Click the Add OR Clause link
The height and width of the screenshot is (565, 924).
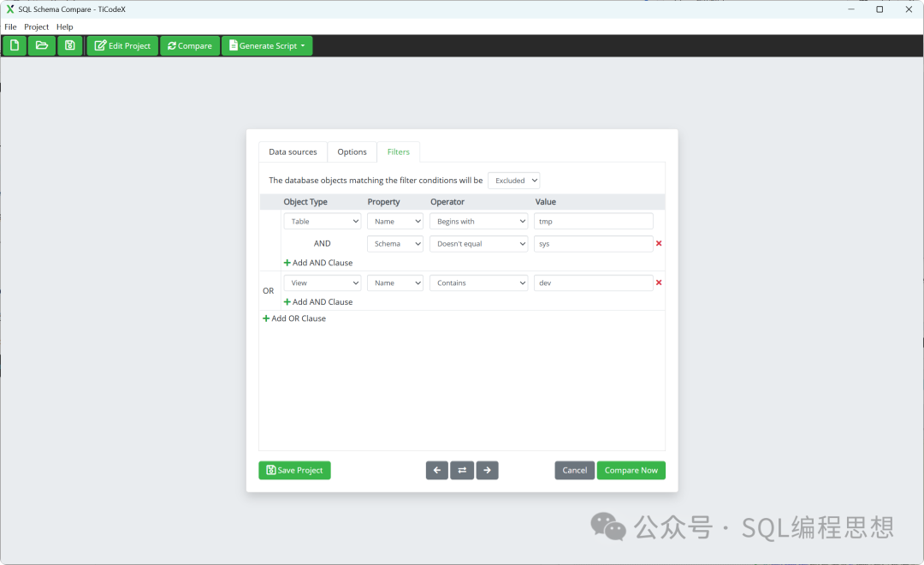(x=294, y=318)
